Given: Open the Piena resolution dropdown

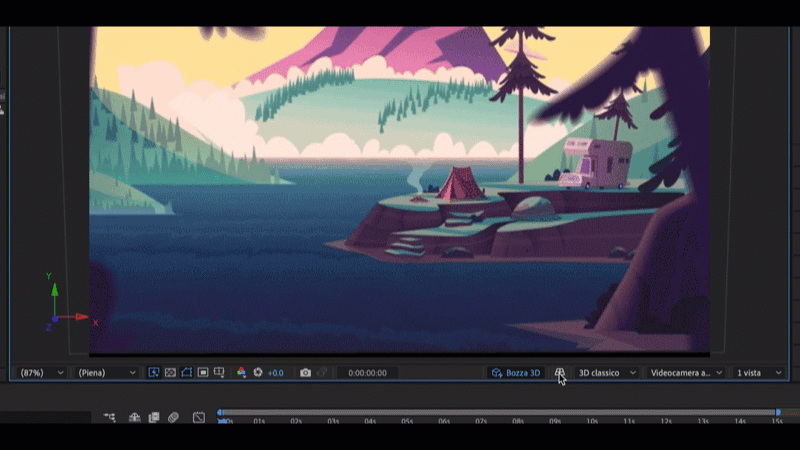Looking at the screenshot, I should click(x=106, y=373).
